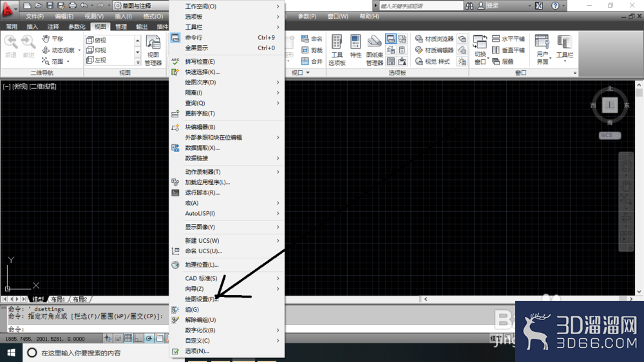Click 水平平铺 tile horizontally

[509, 39]
